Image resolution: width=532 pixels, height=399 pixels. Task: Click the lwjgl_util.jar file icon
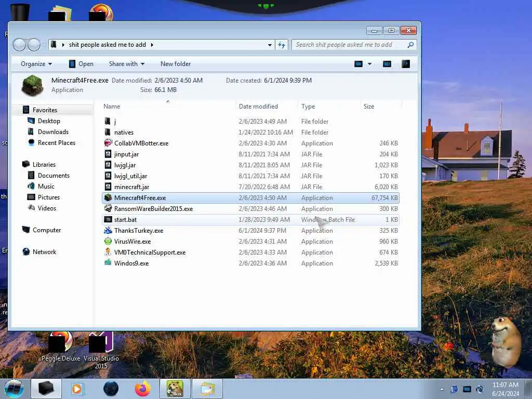(108, 176)
